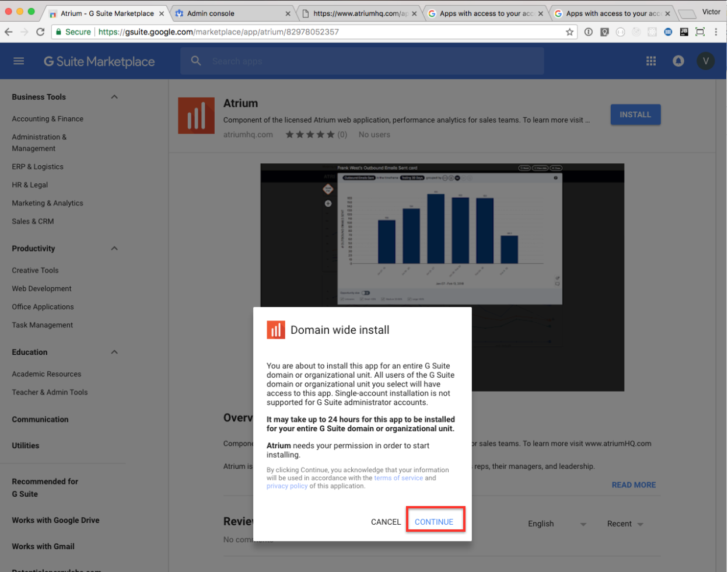
Task: Click the browser address bar
Action: tap(315, 32)
